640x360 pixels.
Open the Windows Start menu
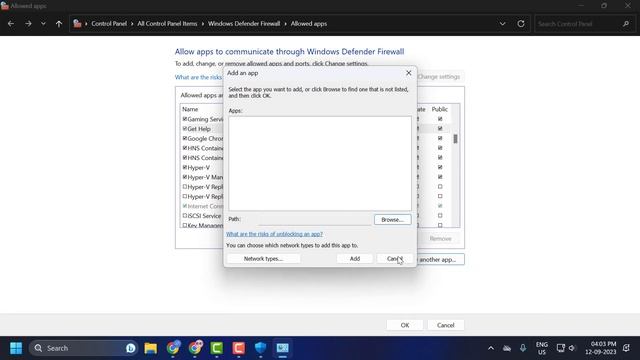click(16, 348)
